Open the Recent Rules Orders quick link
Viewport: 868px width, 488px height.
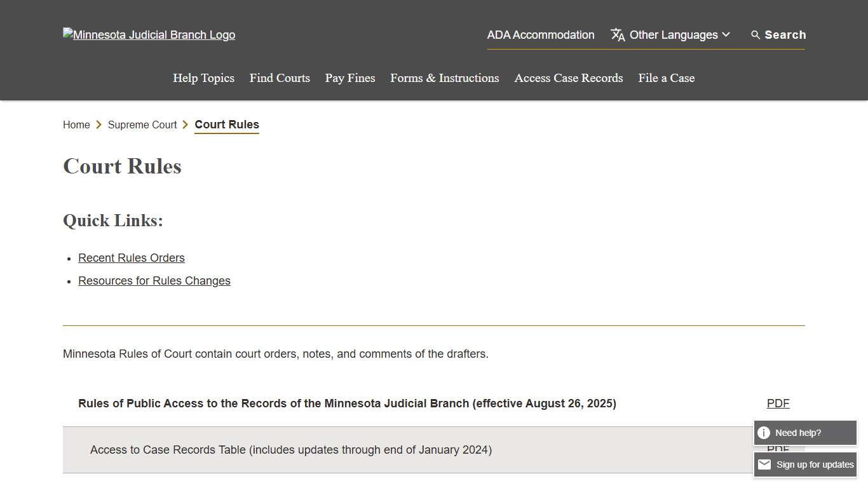(x=132, y=258)
